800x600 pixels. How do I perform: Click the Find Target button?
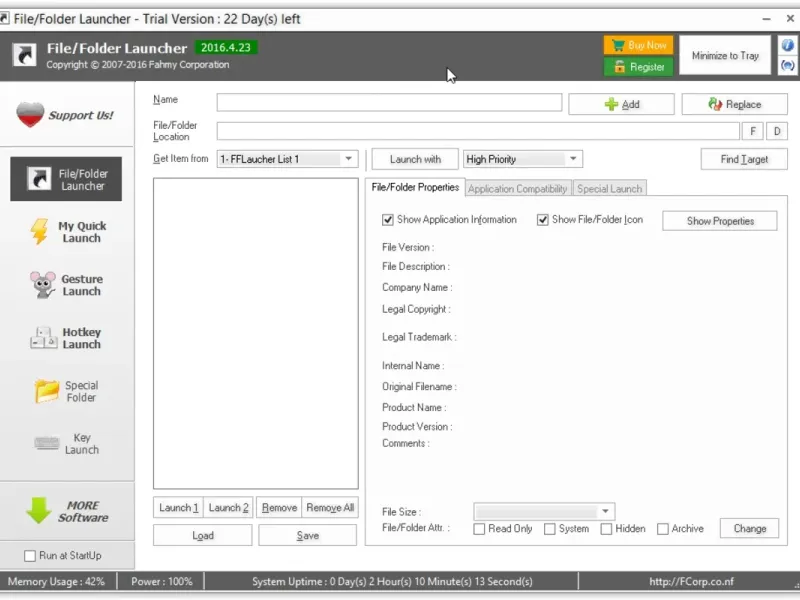744,159
